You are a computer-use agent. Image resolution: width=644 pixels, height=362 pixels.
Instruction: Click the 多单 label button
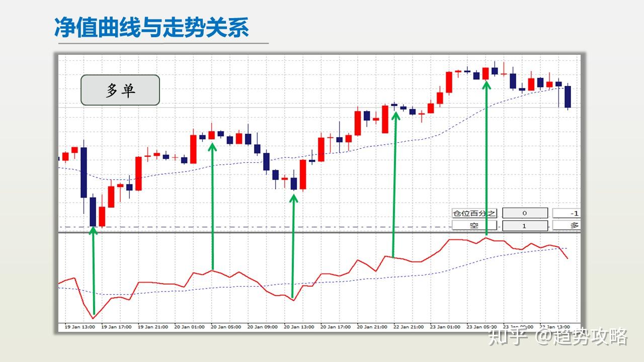(x=120, y=90)
